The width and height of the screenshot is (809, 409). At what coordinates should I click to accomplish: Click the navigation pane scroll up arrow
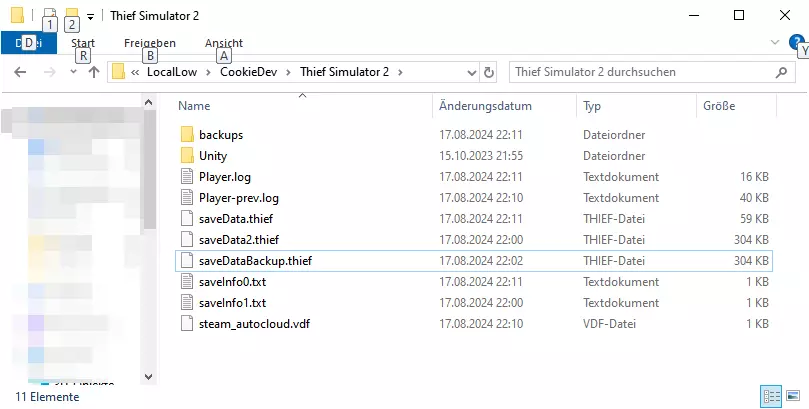149,103
